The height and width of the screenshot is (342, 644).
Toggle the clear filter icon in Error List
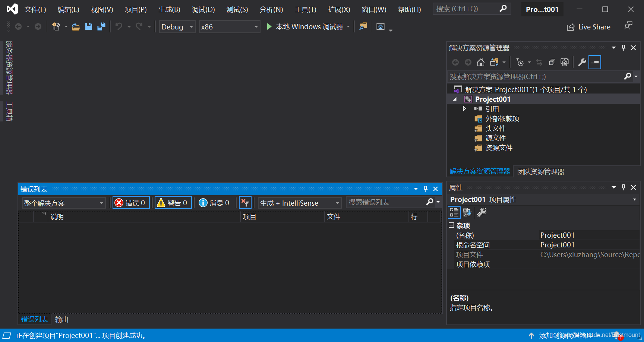tap(245, 203)
